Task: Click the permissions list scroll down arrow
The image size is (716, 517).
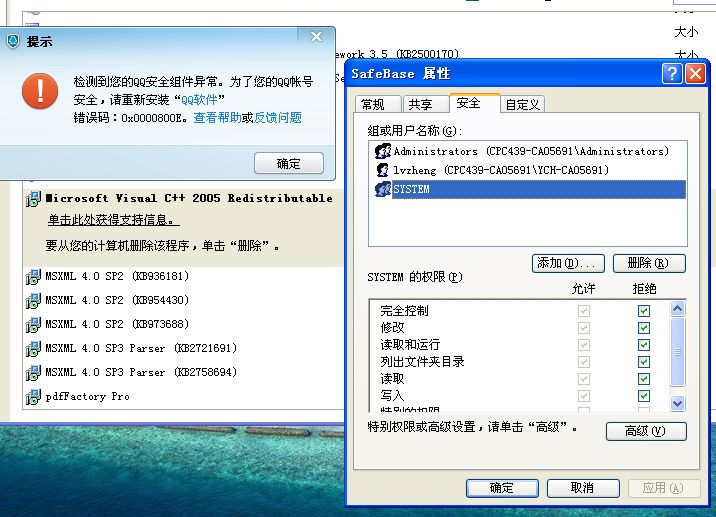Action: point(677,403)
